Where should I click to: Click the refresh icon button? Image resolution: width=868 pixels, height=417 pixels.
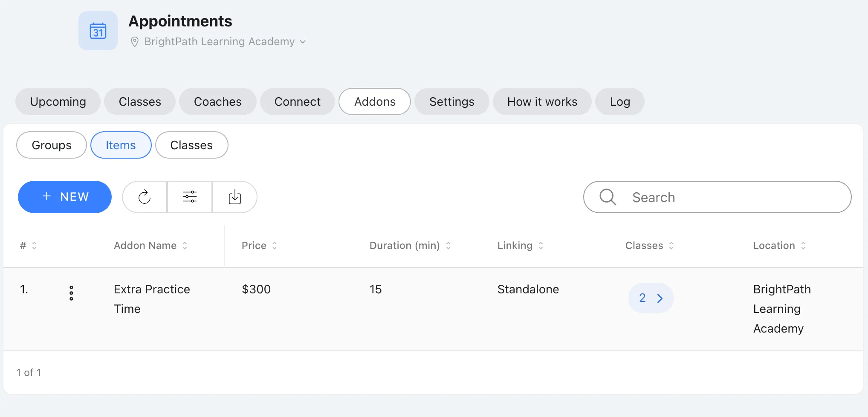145,197
